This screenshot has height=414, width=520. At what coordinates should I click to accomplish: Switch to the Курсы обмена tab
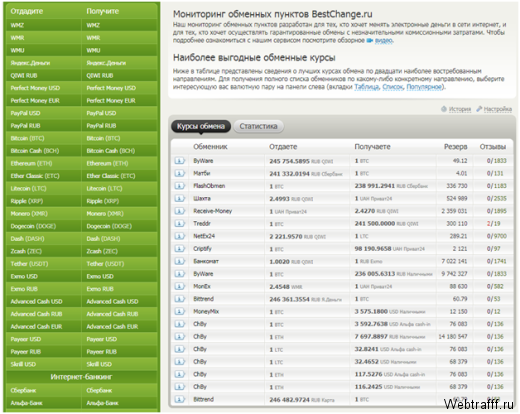coord(201,126)
